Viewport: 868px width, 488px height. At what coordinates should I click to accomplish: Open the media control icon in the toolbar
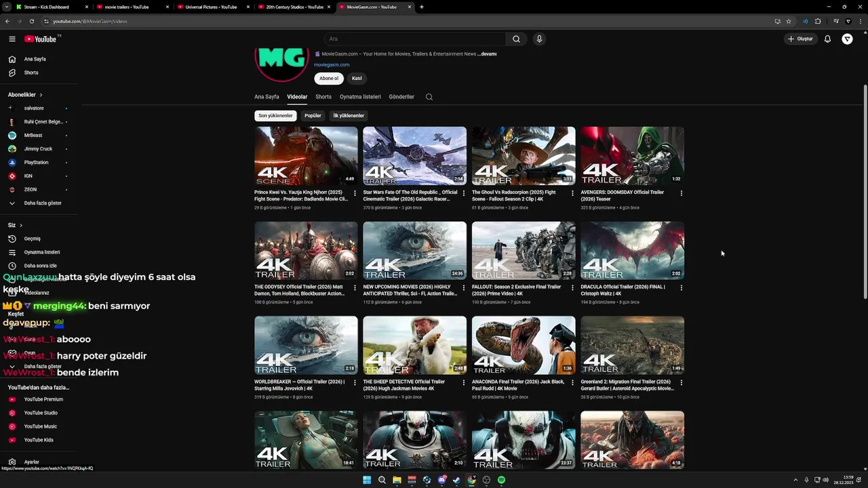(x=836, y=21)
